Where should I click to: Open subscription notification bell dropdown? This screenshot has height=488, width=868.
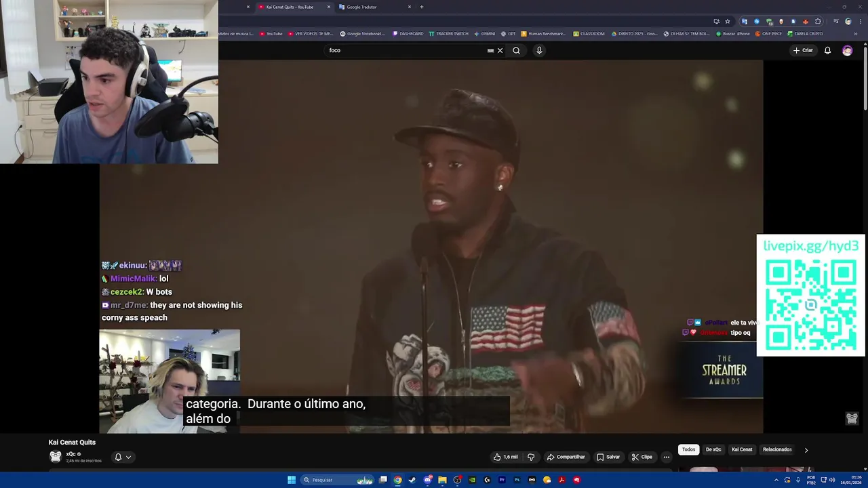point(123,457)
